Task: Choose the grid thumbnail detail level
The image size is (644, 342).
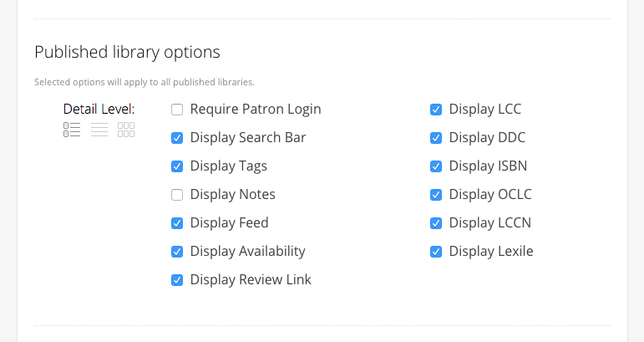Action: point(126,130)
